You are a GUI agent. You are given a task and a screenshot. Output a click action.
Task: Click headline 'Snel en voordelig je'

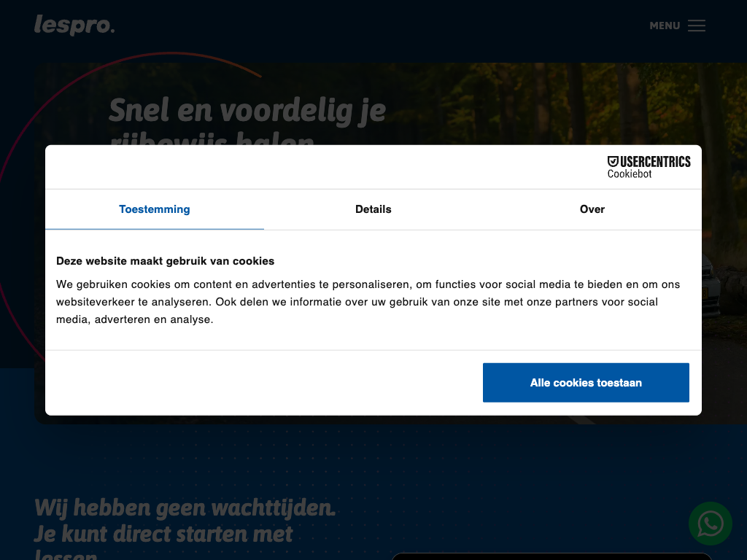[x=247, y=111]
